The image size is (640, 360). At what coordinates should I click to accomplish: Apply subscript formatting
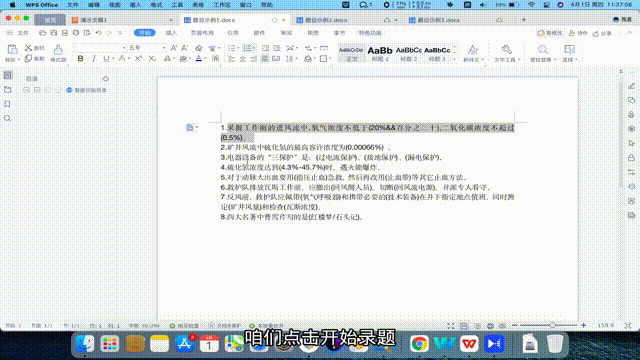pos(152,59)
